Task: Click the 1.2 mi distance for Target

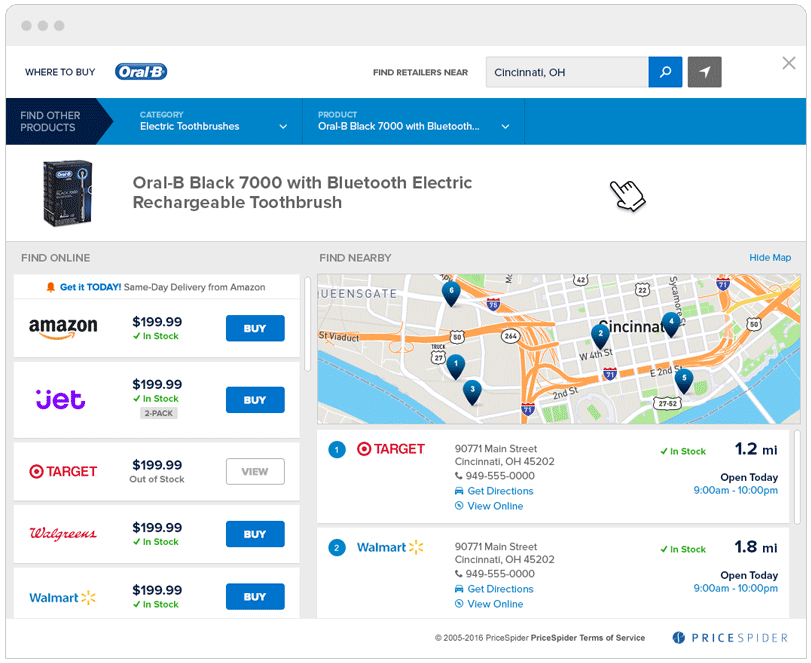Action: tap(756, 449)
